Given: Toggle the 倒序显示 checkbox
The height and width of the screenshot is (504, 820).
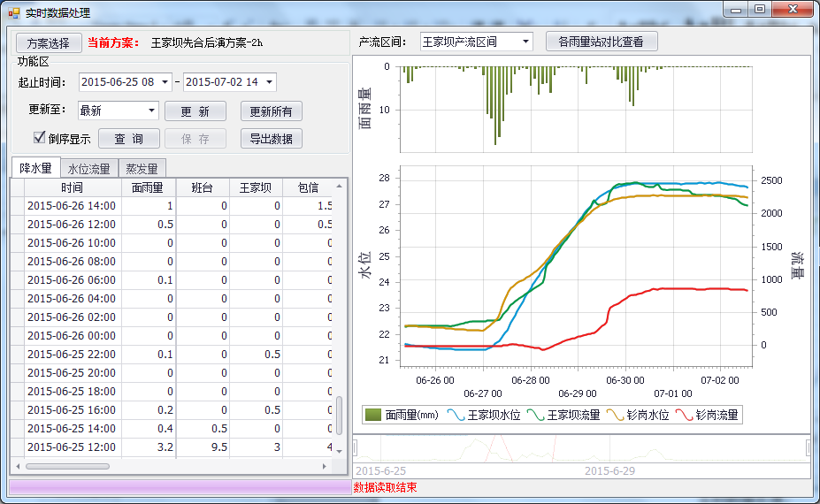Looking at the screenshot, I should coord(39,138).
